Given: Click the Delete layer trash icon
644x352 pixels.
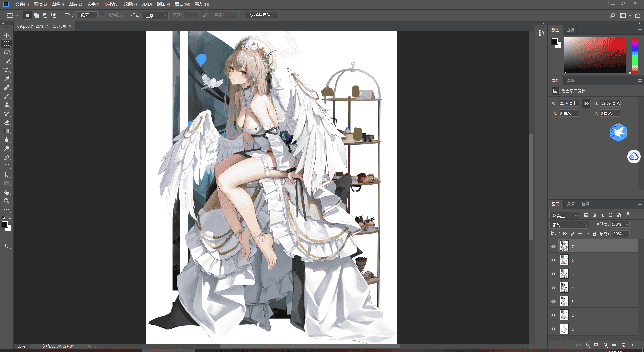Looking at the screenshot, I should point(633,345).
